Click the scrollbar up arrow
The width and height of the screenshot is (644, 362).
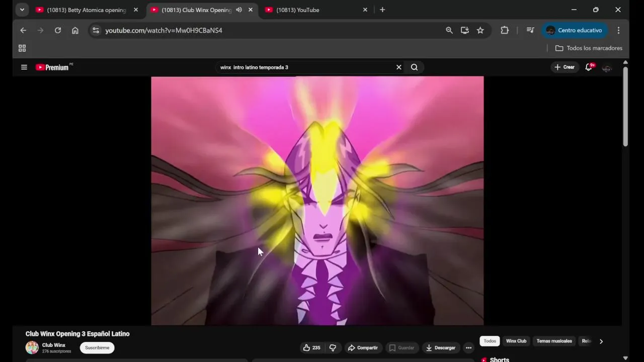click(625, 62)
